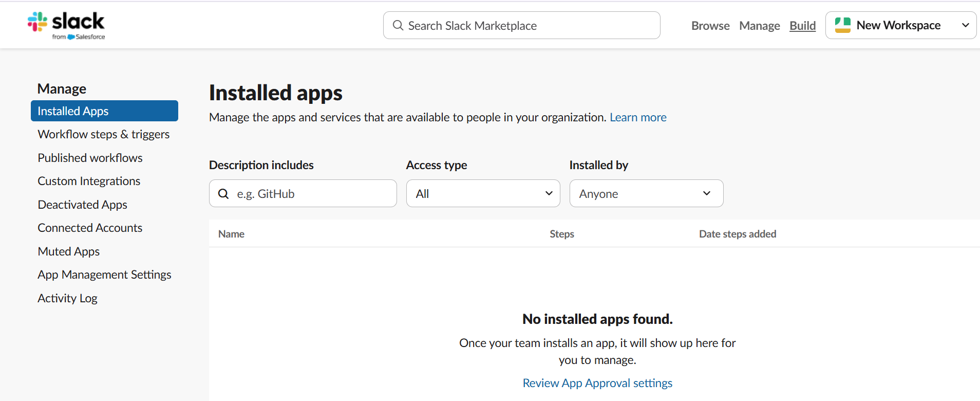Open the Browse menu item

click(710, 26)
